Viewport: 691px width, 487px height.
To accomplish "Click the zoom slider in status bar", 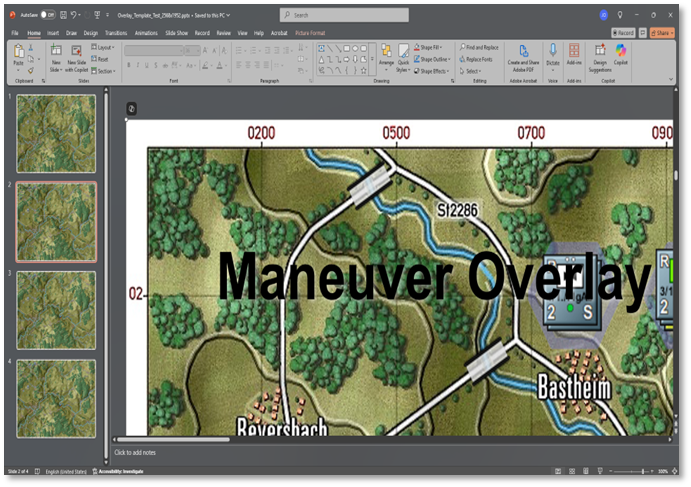I will click(619, 470).
